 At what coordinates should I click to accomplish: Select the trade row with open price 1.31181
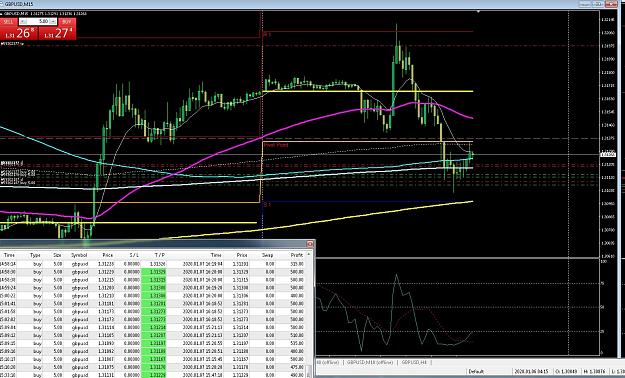(x=153, y=303)
